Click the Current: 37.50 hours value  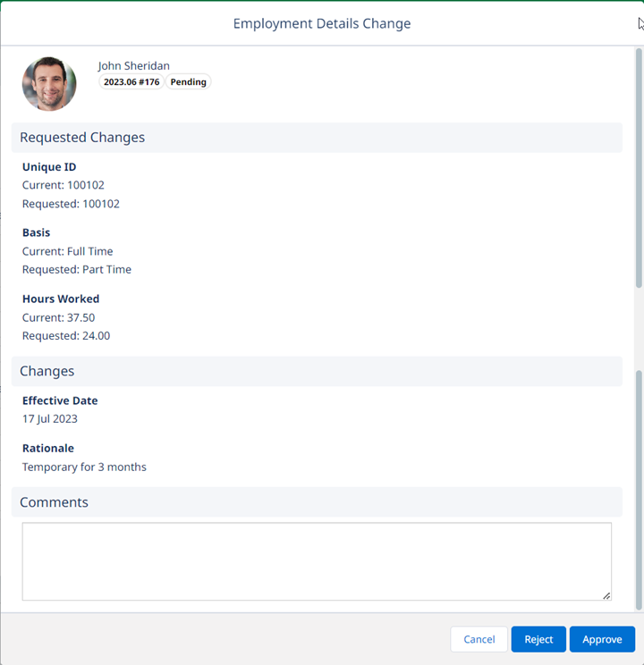(x=59, y=317)
